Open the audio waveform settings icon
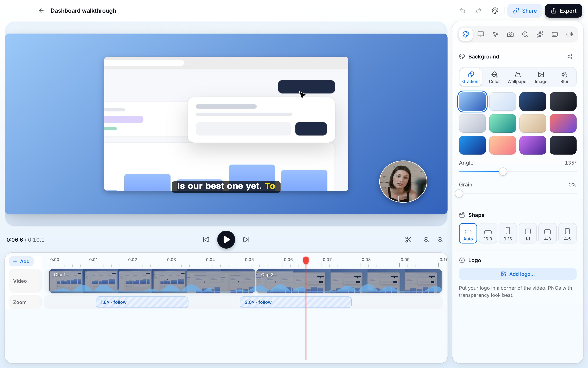The width and height of the screenshot is (588, 368). pos(570,34)
